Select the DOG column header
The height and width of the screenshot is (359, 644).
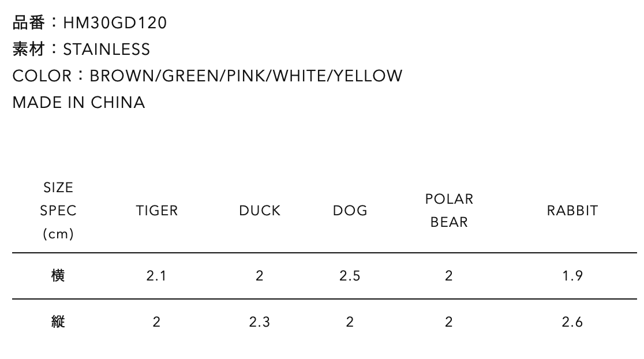pos(350,211)
